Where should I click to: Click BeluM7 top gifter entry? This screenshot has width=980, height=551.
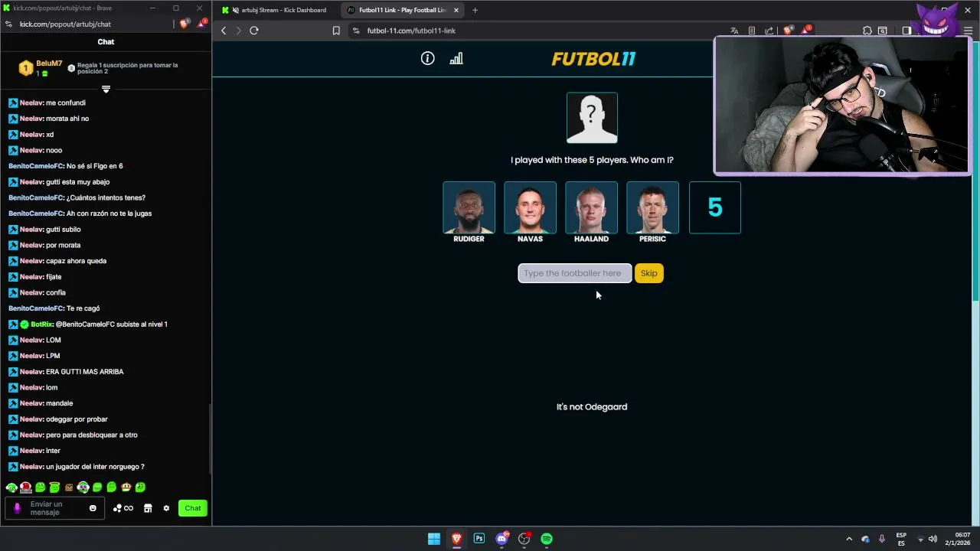pyautogui.click(x=42, y=68)
